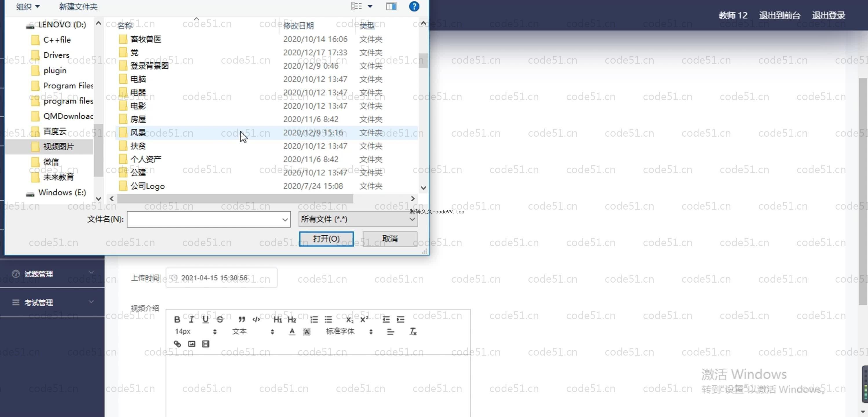The width and height of the screenshot is (868, 417).
Task: Open the 上传时间 date picker field
Action: (x=221, y=278)
